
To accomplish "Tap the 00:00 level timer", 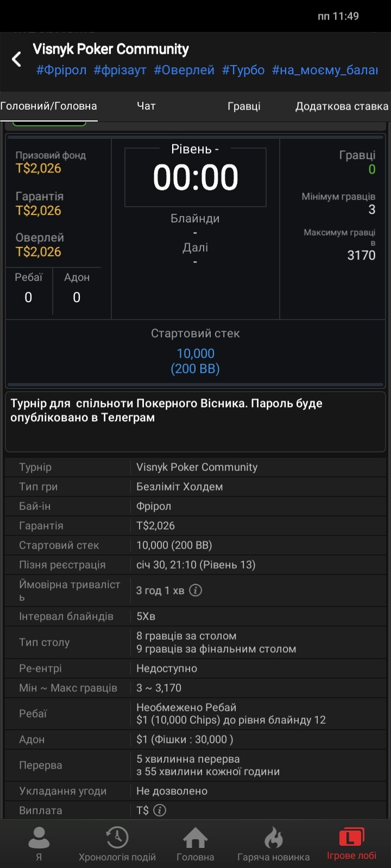I will pyautogui.click(x=195, y=177).
